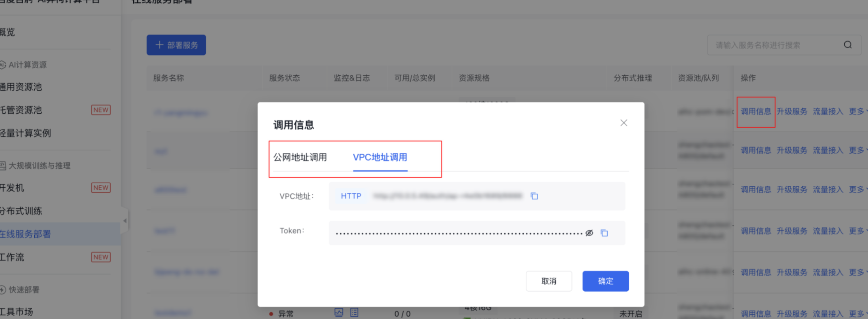Click the search magnifier icon

tap(848, 45)
